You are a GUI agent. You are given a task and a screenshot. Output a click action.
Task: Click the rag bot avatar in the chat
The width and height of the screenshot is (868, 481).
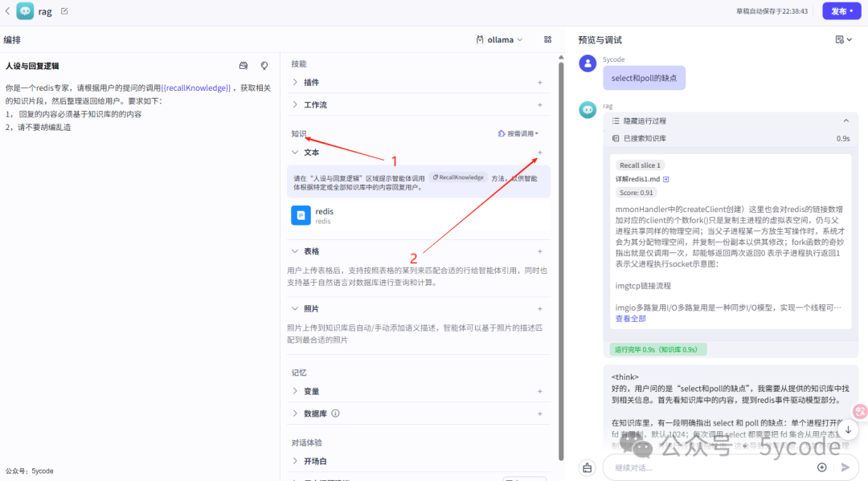pyautogui.click(x=588, y=109)
